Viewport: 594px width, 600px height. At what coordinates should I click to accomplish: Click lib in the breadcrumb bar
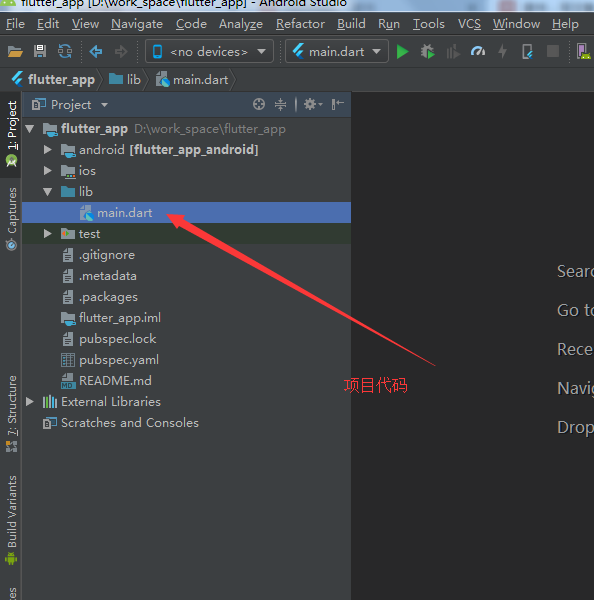[125, 80]
